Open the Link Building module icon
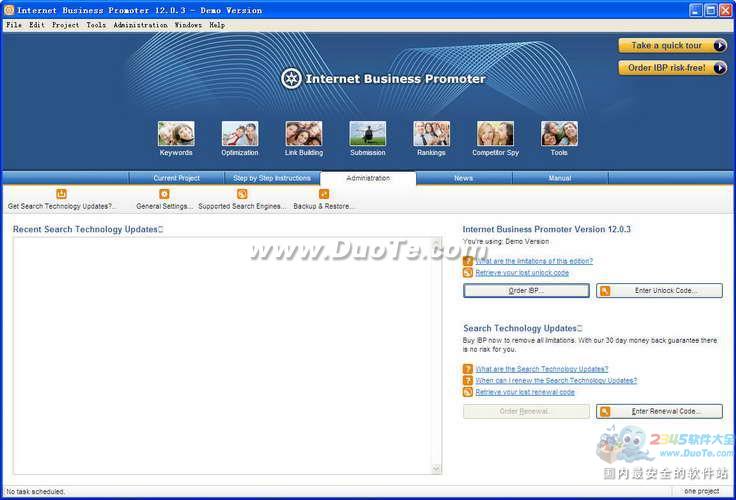Image resolution: width=736 pixels, height=500 pixels. [304, 134]
